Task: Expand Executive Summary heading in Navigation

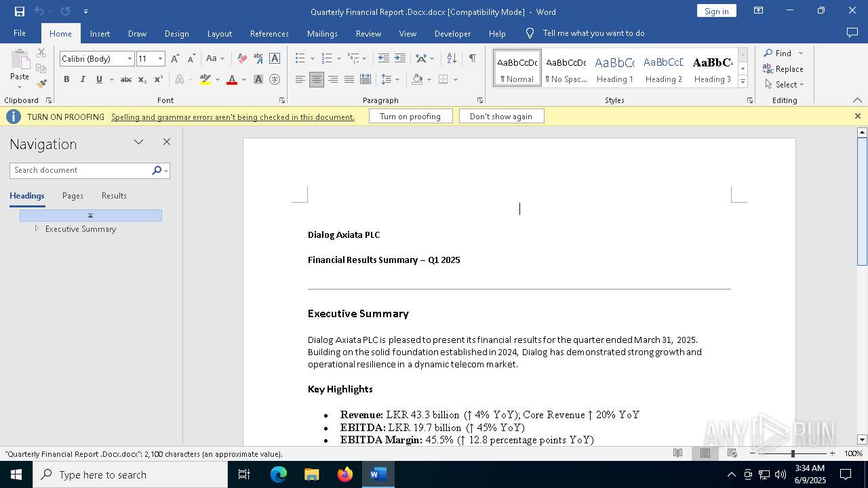Action: pos(37,228)
